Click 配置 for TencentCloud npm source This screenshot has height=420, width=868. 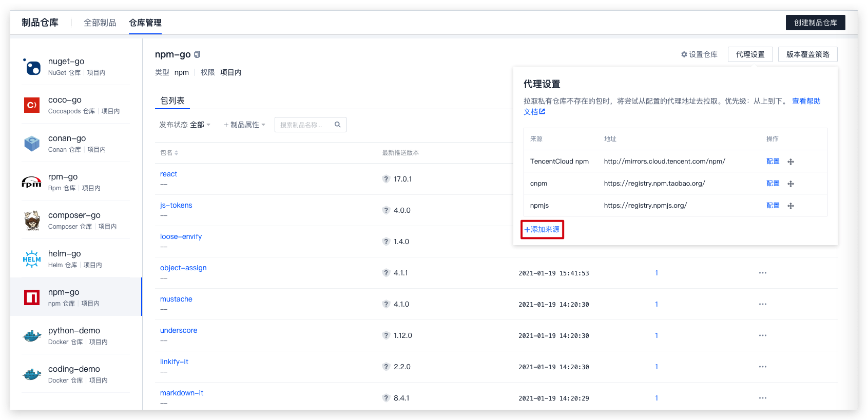[773, 162]
